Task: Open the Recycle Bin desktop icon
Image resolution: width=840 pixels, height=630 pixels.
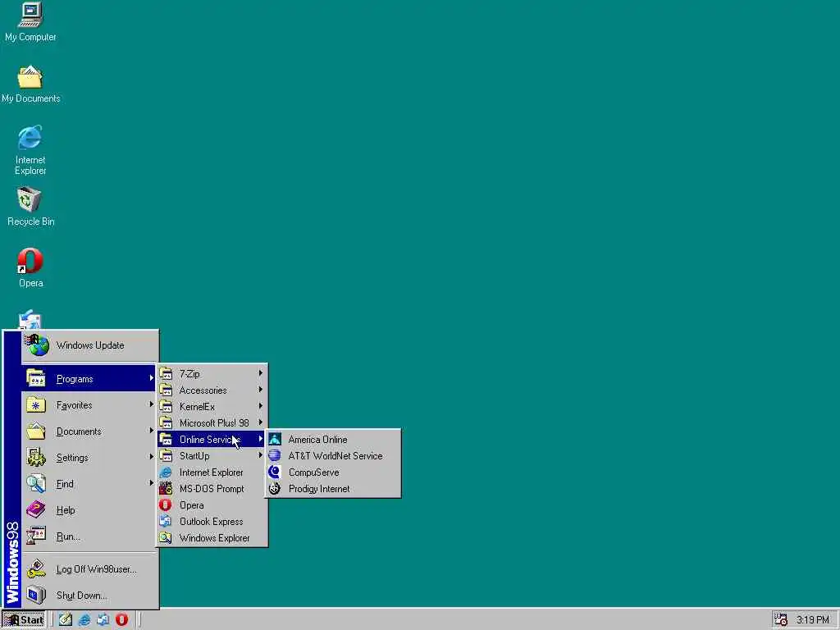Action: click(x=30, y=200)
